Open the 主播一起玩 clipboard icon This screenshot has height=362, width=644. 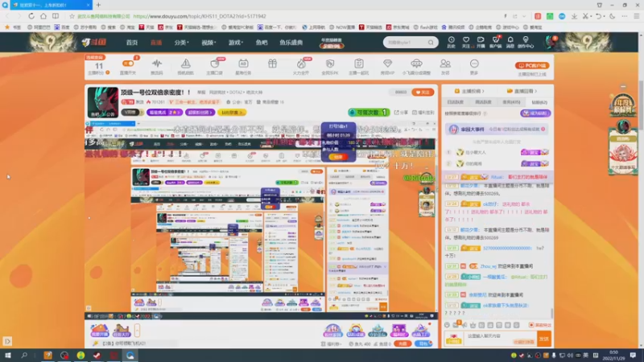[x=358, y=67]
